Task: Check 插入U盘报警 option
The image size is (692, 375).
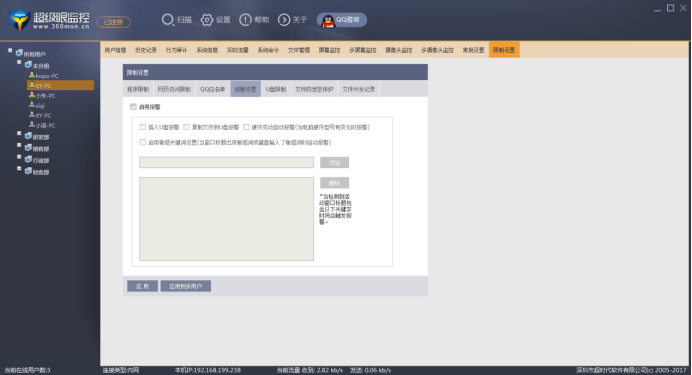Action: coord(143,127)
